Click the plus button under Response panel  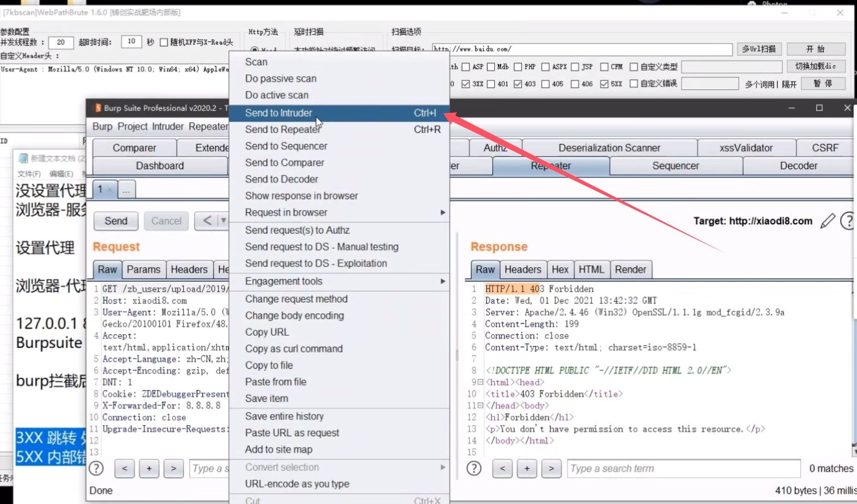pyautogui.click(x=527, y=469)
